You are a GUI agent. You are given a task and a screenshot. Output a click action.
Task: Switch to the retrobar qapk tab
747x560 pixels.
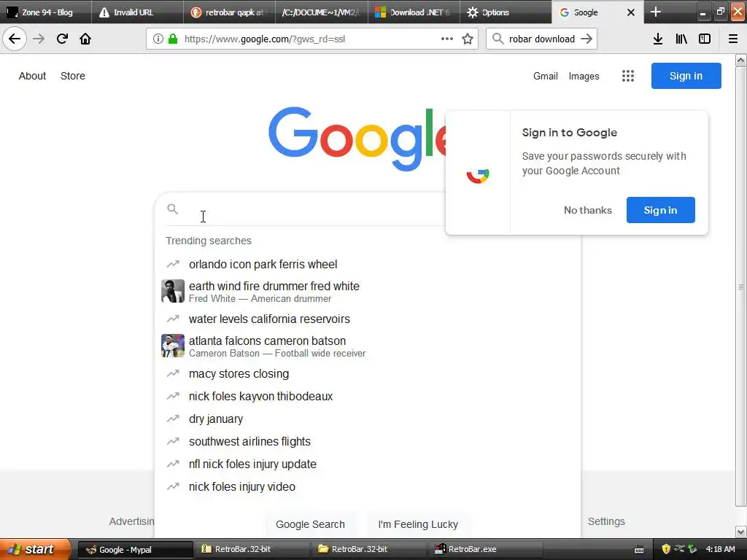tap(230, 12)
